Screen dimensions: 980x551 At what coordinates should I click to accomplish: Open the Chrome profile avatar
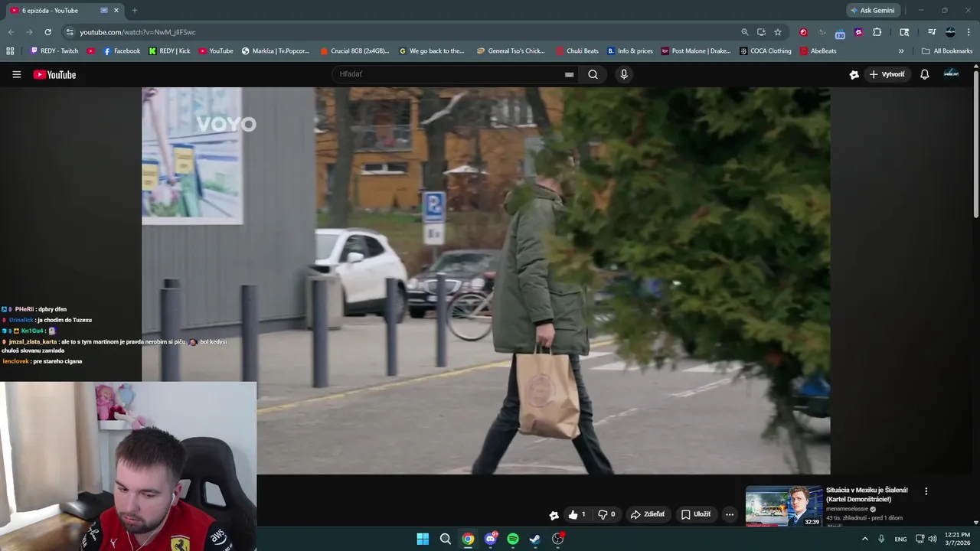[x=950, y=32]
